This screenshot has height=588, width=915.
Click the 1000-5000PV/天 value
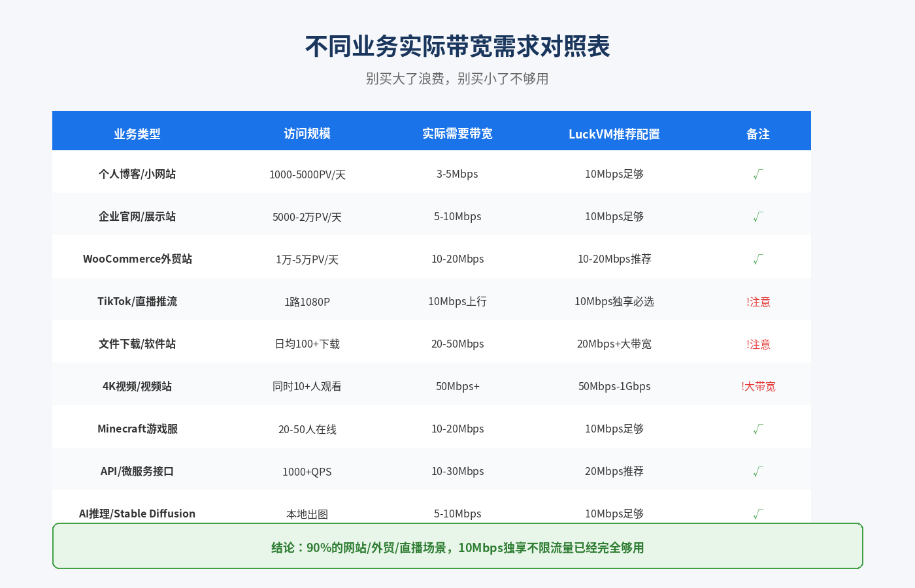point(307,174)
